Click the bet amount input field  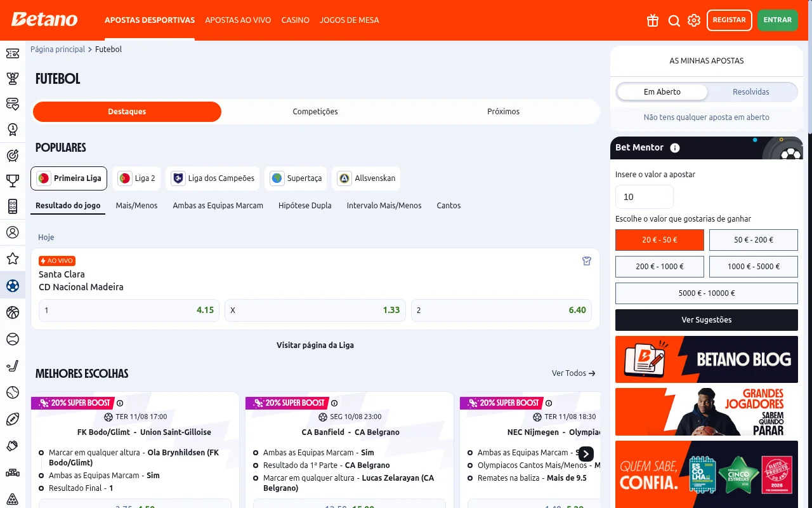coord(645,197)
